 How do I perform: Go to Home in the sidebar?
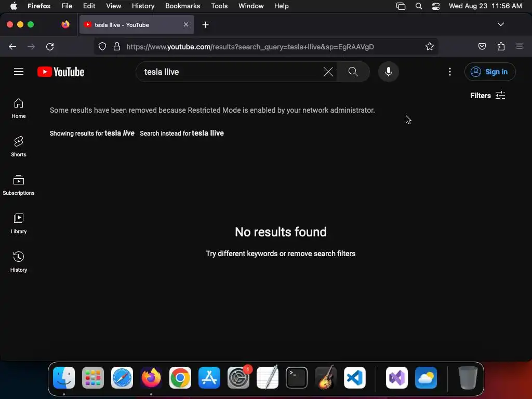19,109
